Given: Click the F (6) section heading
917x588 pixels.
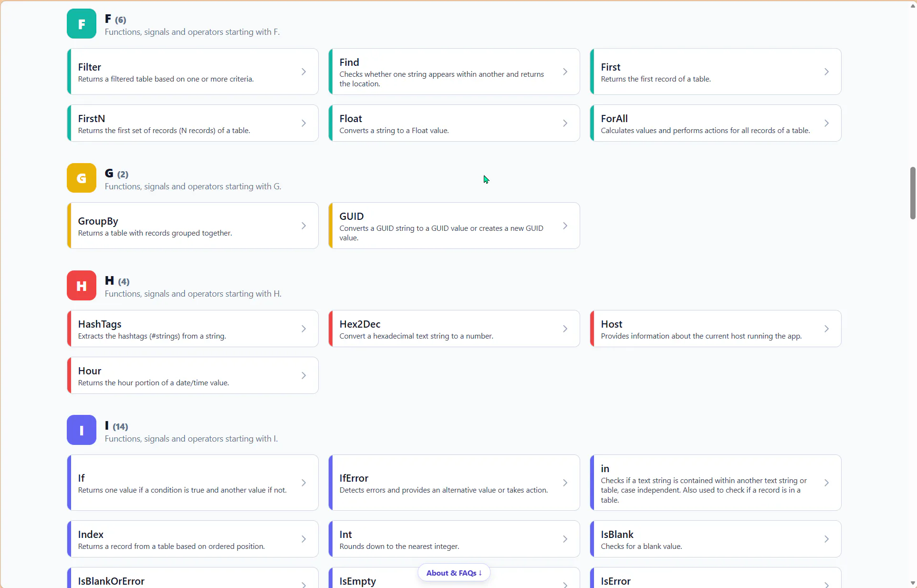Looking at the screenshot, I should click(115, 19).
